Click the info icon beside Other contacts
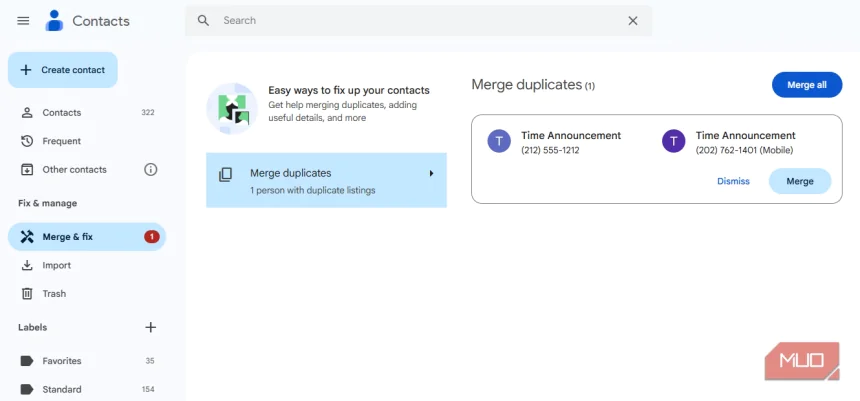This screenshot has height=401, width=860. coord(151,170)
